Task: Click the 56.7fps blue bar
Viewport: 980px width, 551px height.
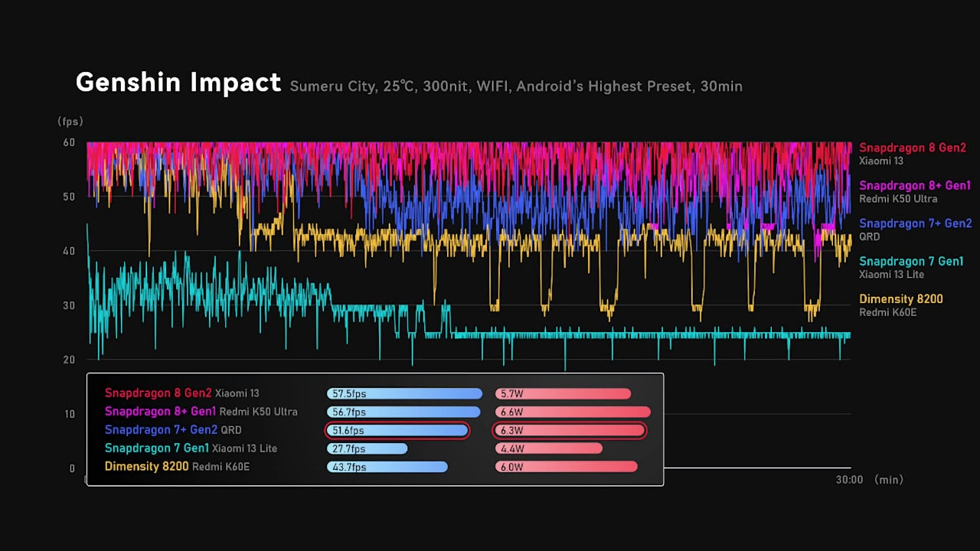Action: (x=403, y=412)
